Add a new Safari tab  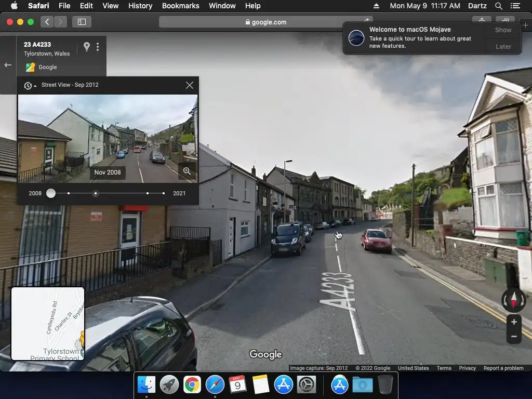click(x=525, y=25)
